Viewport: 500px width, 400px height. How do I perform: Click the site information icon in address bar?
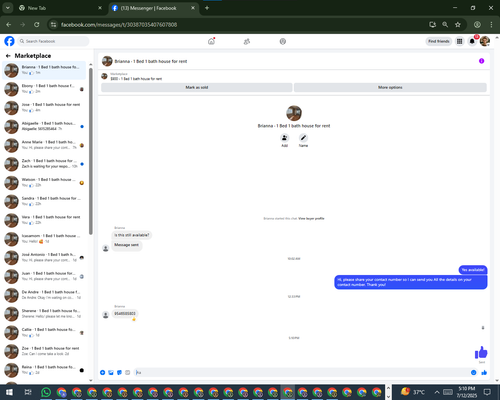point(53,24)
